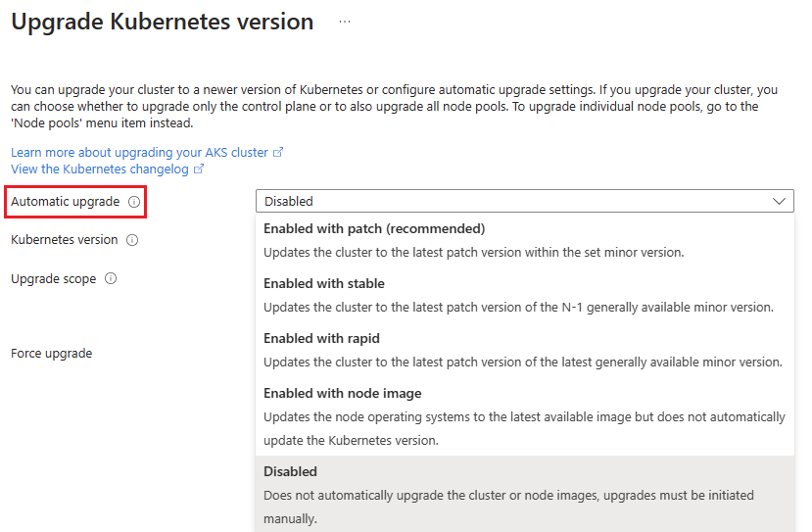
Task: Click the Upgrade Kubernetes version heading
Action: pos(162,22)
